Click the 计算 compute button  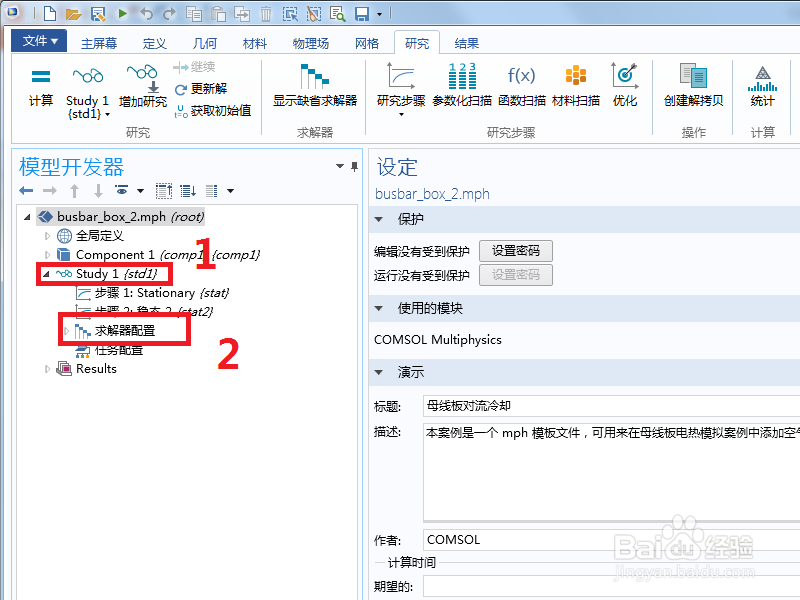[x=40, y=87]
